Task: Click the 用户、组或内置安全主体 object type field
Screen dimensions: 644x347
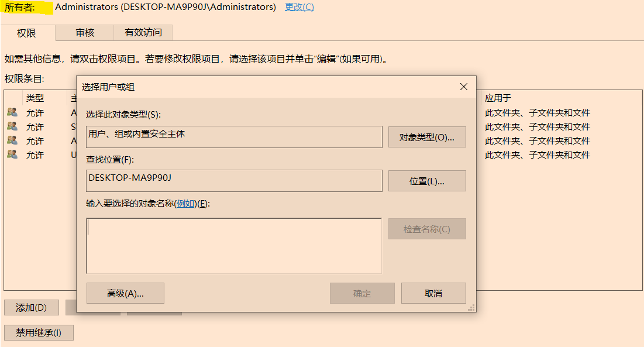Action: point(234,137)
